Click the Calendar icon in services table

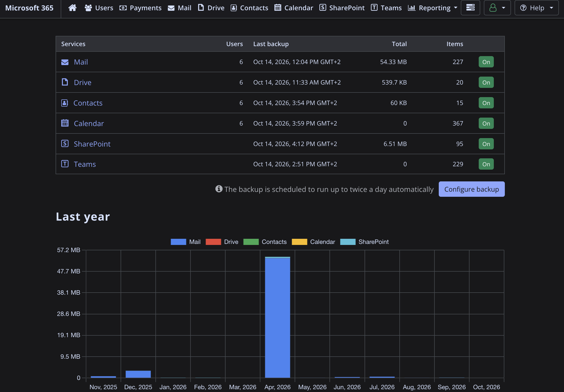tap(65, 123)
